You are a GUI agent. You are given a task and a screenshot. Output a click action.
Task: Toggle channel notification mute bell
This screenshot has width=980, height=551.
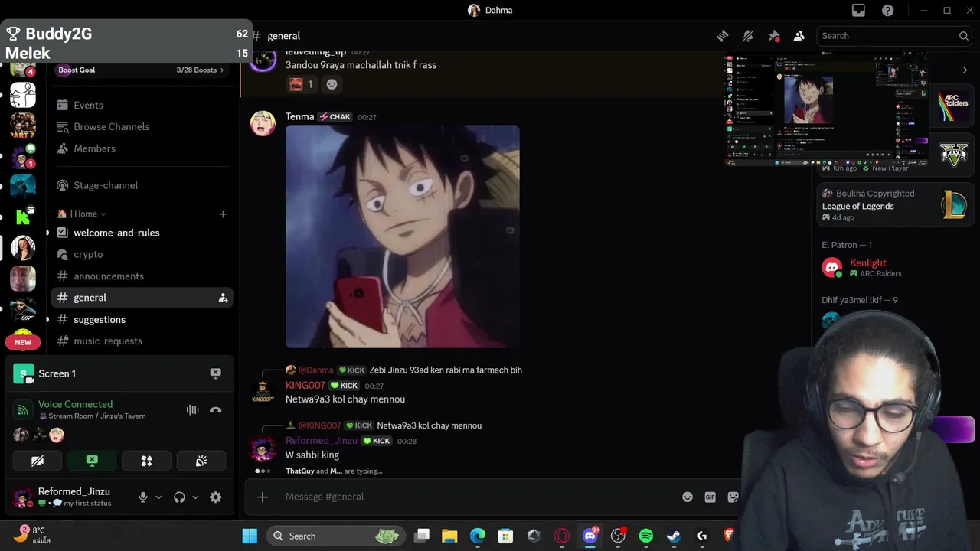(748, 36)
